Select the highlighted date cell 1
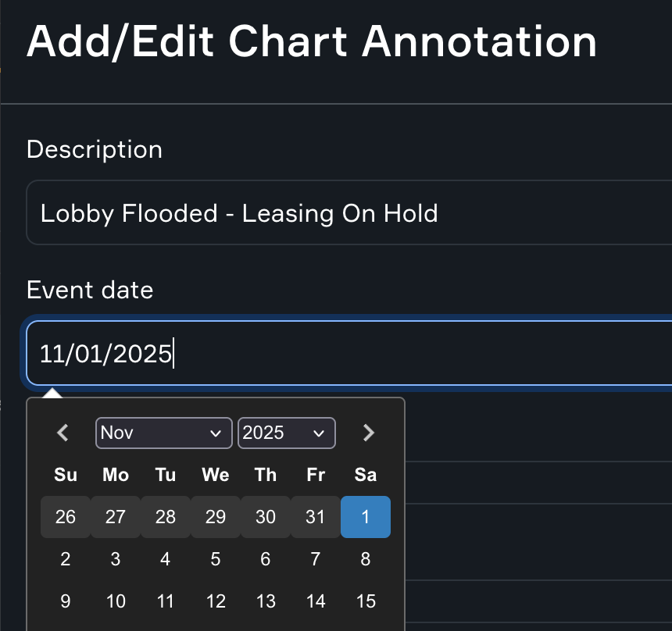This screenshot has height=631, width=672. click(366, 517)
